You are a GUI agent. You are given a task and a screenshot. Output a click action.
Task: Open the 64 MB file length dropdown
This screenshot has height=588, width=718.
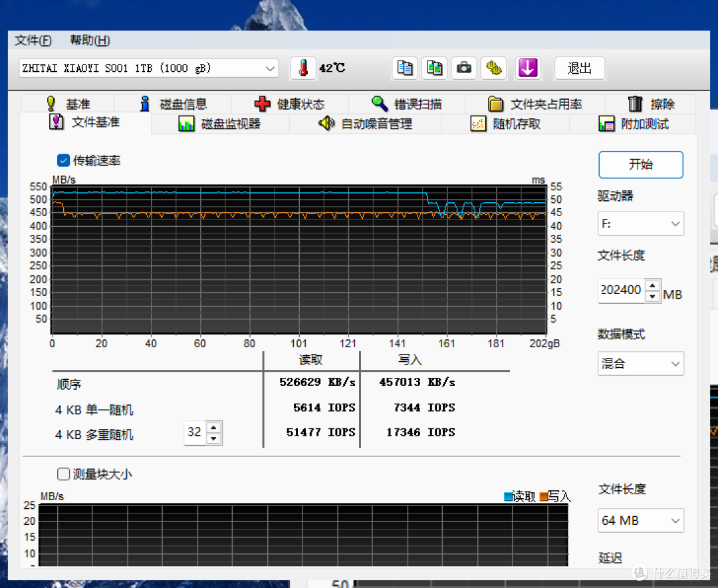tap(641, 521)
